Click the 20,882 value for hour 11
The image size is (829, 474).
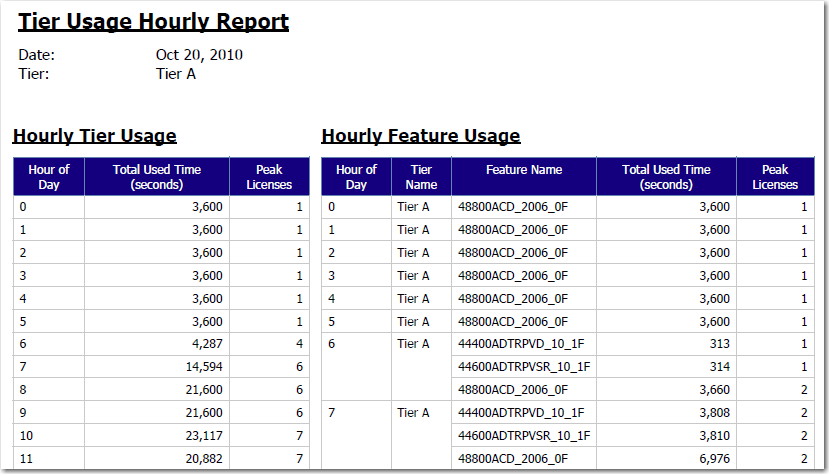point(199,459)
